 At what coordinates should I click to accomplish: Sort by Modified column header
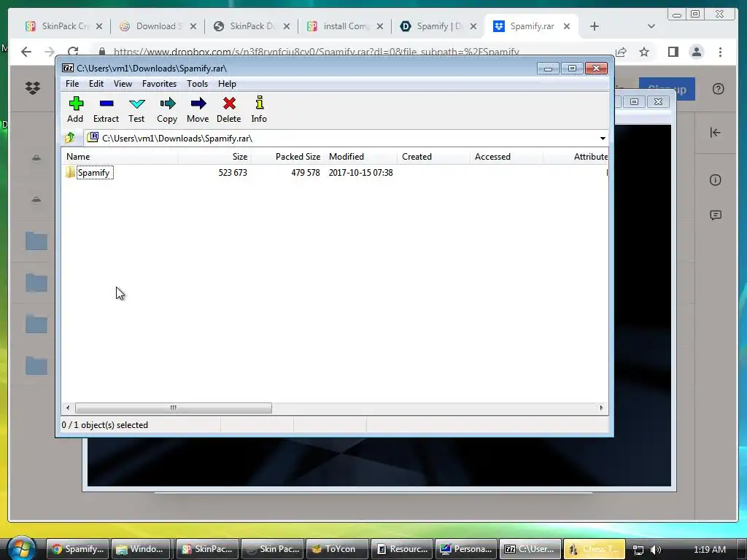[x=360, y=157]
